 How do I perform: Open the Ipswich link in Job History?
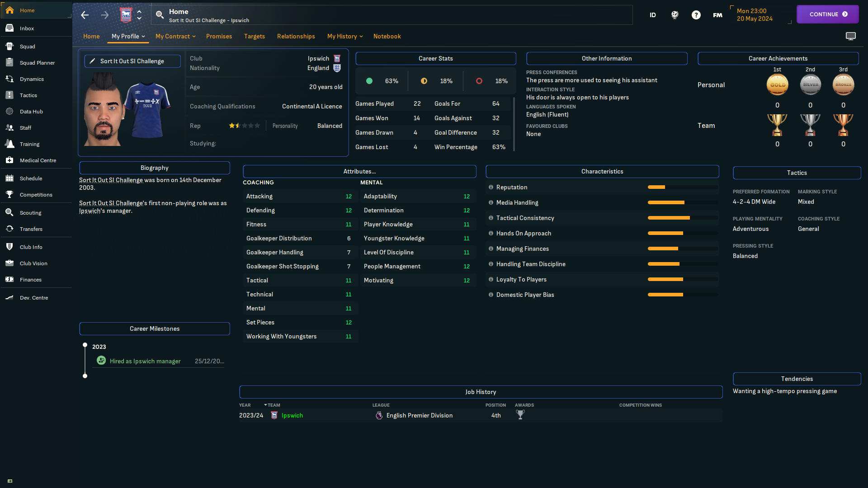[x=292, y=415]
